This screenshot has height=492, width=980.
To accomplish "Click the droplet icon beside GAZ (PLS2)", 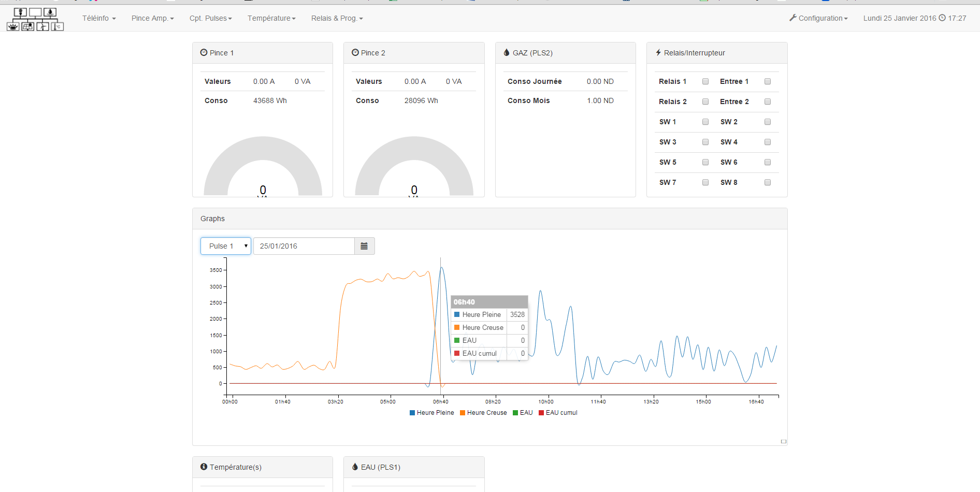I will 507,53.
